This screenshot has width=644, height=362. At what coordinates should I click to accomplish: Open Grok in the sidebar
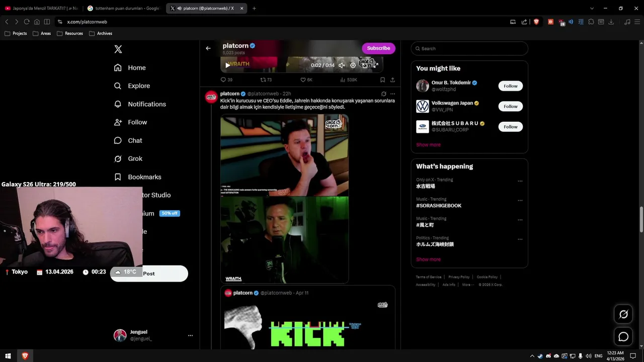click(x=128, y=159)
